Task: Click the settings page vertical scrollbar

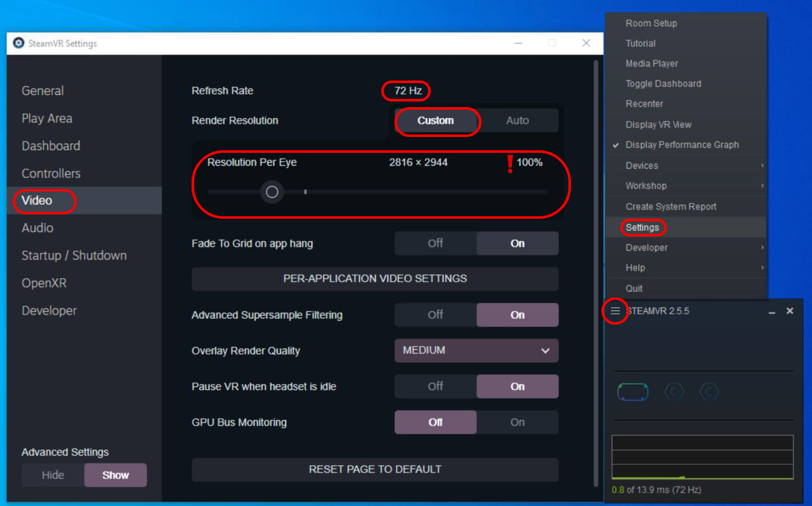Action: (595, 273)
